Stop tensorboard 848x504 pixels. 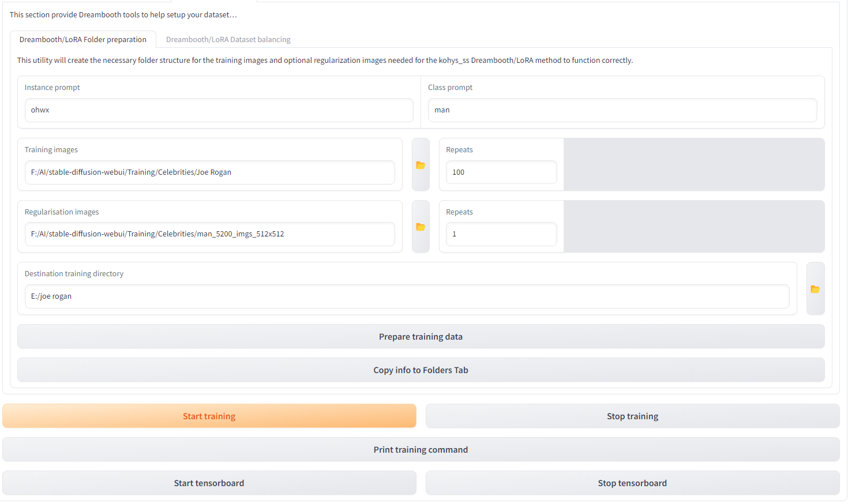tap(632, 483)
